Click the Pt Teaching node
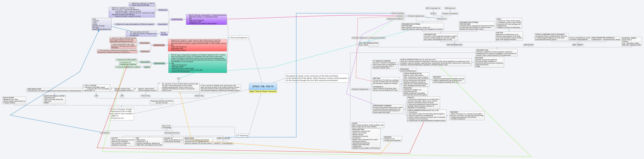644x159 pixels. click(x=243, y=135)
